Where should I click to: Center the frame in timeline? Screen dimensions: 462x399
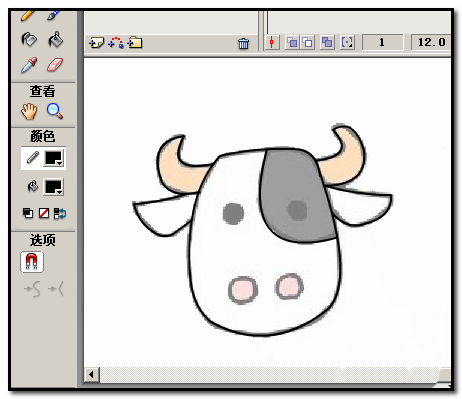[272, 42]
